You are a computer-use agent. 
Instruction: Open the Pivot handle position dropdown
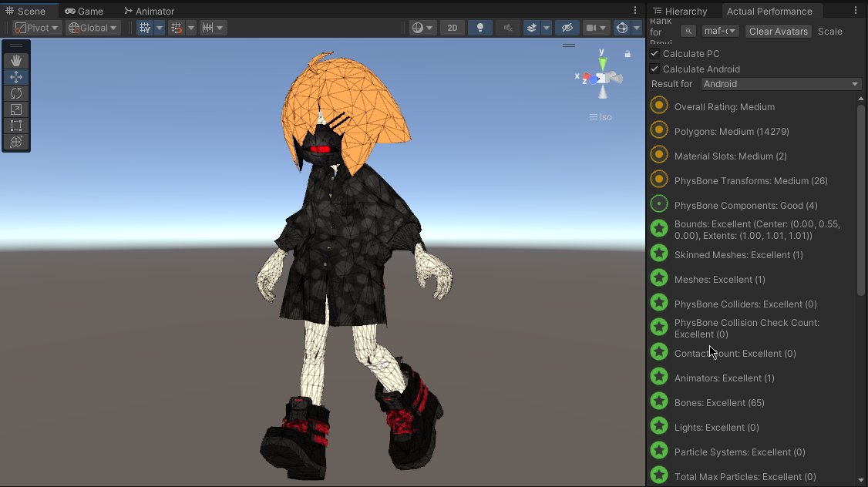[x=36, y=28]
